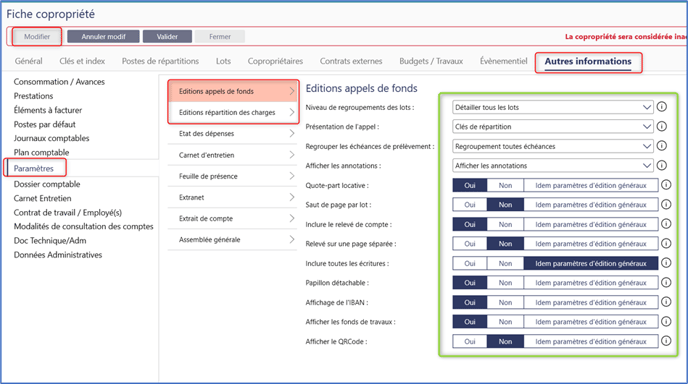Click info icon on Quote-part locative row
Image resolution: width=688 pixels, height=384 pixels.
[666, 185]
